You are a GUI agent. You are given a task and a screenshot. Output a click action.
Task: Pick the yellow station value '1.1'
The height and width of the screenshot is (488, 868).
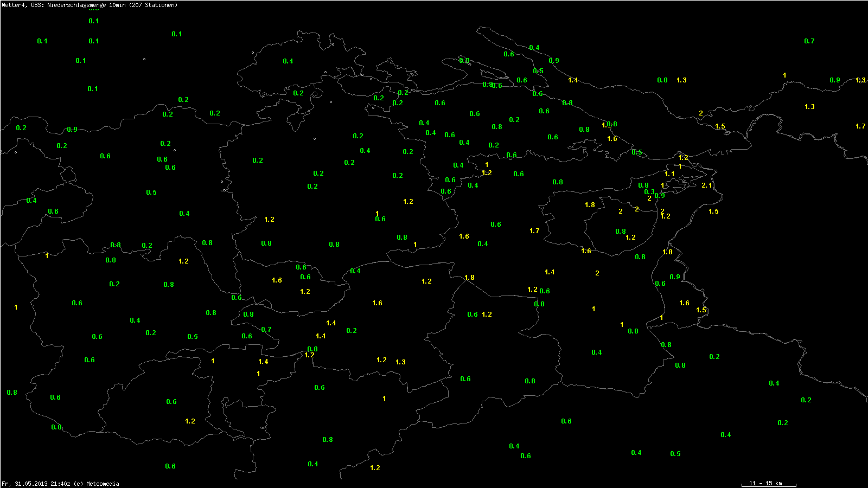[670, 175]
